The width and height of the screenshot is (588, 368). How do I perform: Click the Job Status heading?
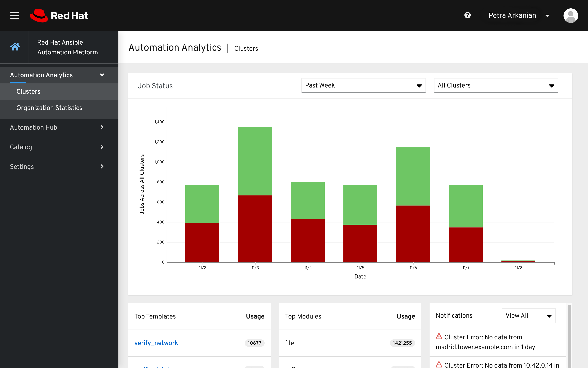pos(155,86)
